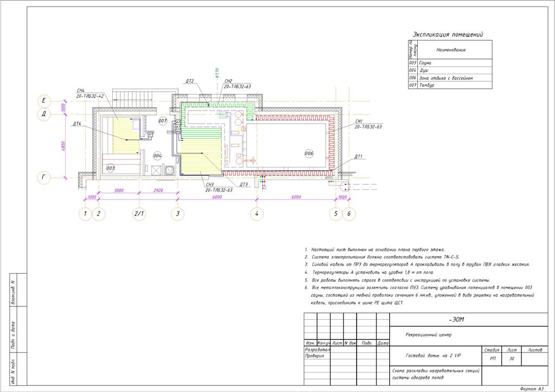Select the 4800 vertical dimension text
This screenshot has height=392, width=555.
pyautogui.click(x=63, y=146)
